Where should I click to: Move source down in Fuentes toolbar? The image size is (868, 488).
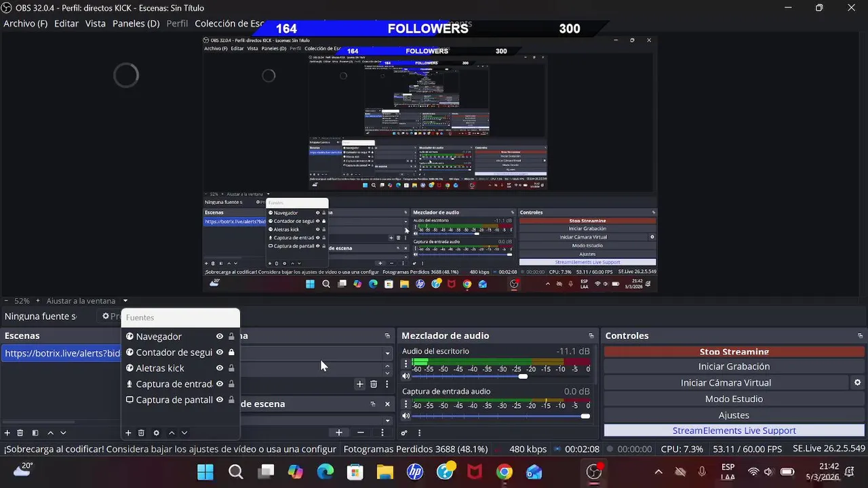(x=184, y=433)
